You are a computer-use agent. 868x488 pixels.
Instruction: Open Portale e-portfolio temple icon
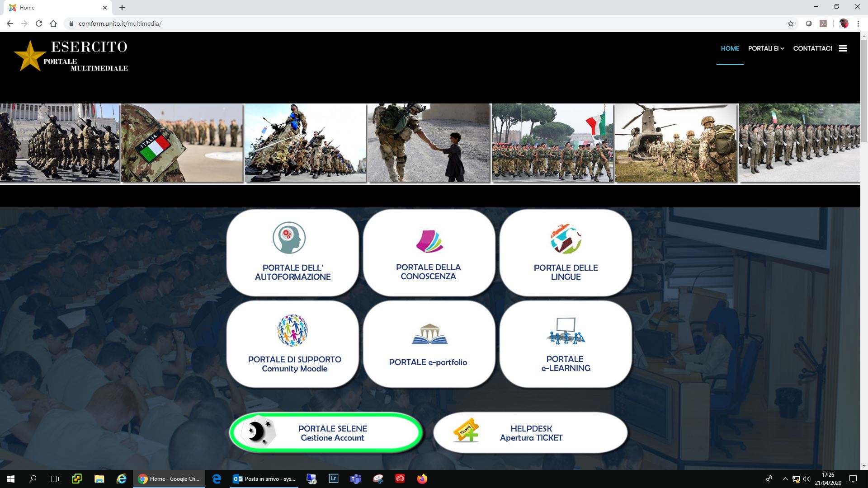pos(429,334)
